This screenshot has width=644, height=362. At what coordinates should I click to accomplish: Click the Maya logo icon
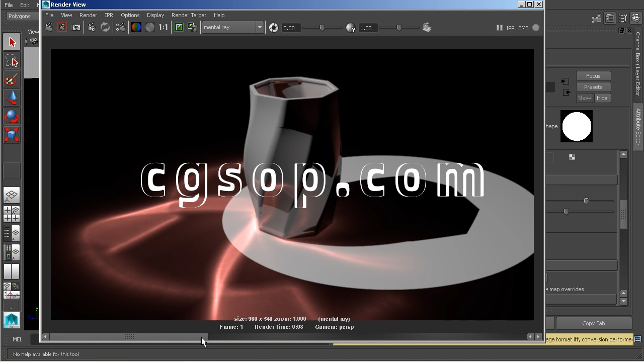coord(12,321)
